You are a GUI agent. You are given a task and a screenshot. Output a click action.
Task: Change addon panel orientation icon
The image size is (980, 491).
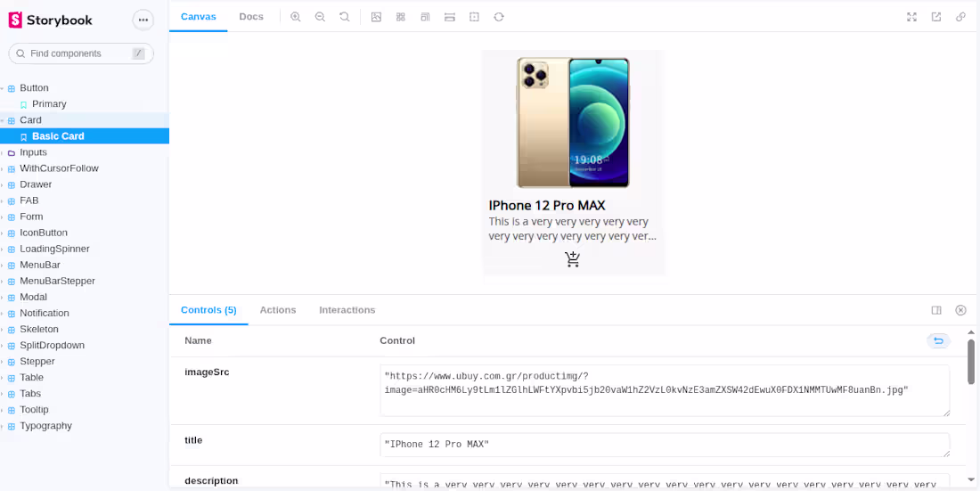[936, 310]
